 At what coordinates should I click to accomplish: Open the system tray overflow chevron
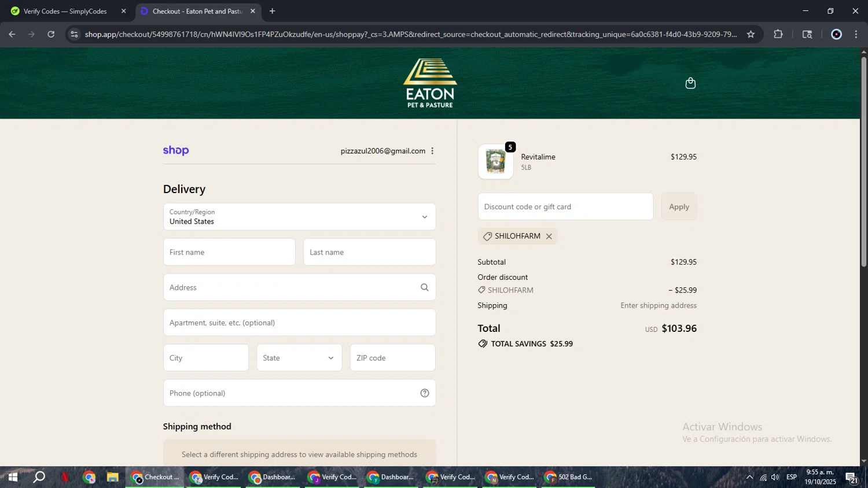click(x=749, y=477)
